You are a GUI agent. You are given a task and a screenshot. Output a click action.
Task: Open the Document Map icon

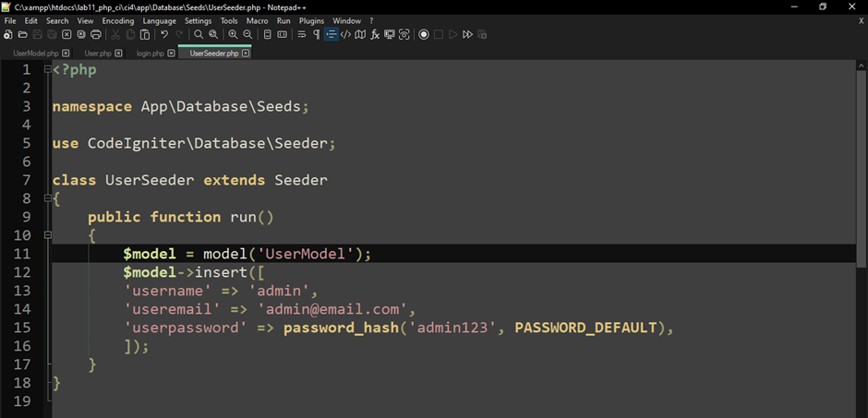(360, 34)
